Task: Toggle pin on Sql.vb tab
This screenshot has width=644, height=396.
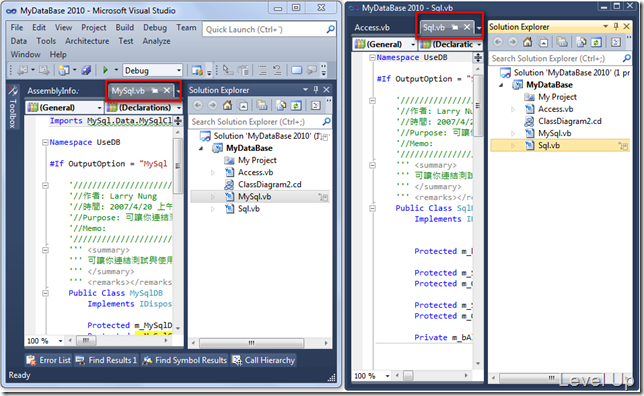Action: pyautogui.click(x=455, y=27)
